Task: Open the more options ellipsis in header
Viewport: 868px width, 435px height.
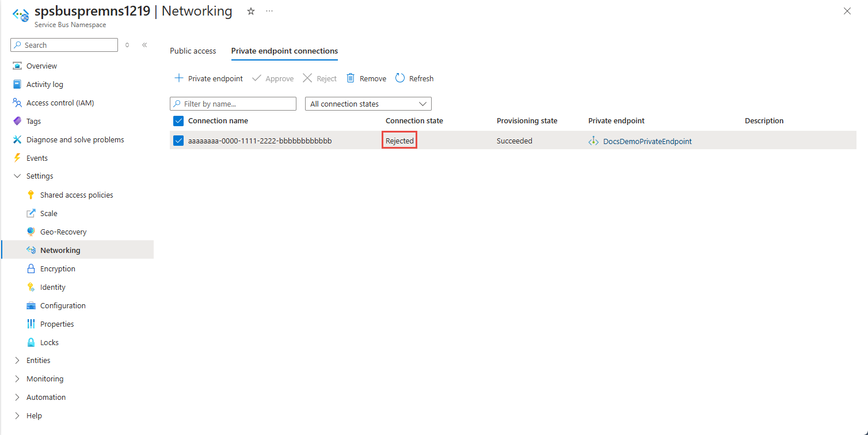Action: tap(269, 11)
